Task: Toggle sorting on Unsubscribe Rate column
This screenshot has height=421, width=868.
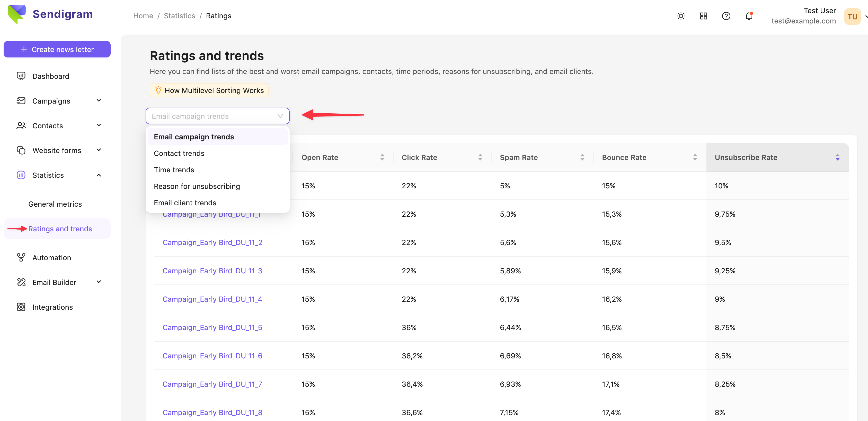Action: (837, 157)
